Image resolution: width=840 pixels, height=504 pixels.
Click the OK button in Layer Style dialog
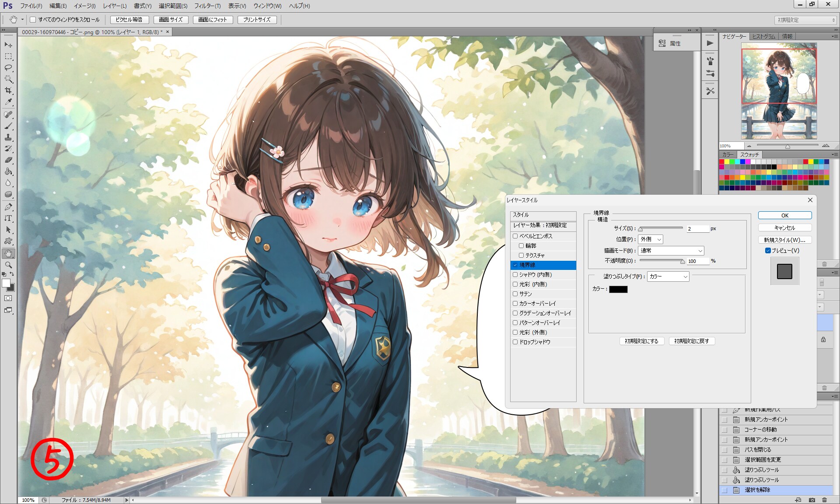[x=785, y=215]
